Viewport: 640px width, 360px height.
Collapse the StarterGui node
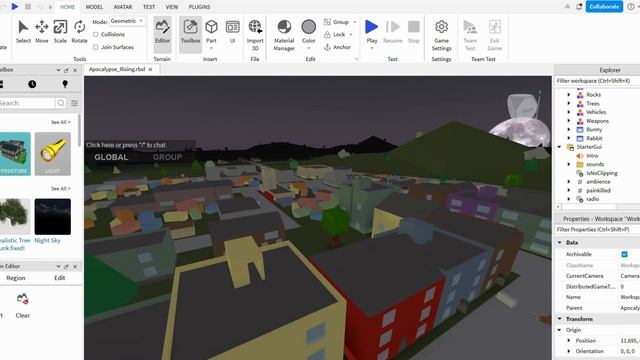(560, 147)
